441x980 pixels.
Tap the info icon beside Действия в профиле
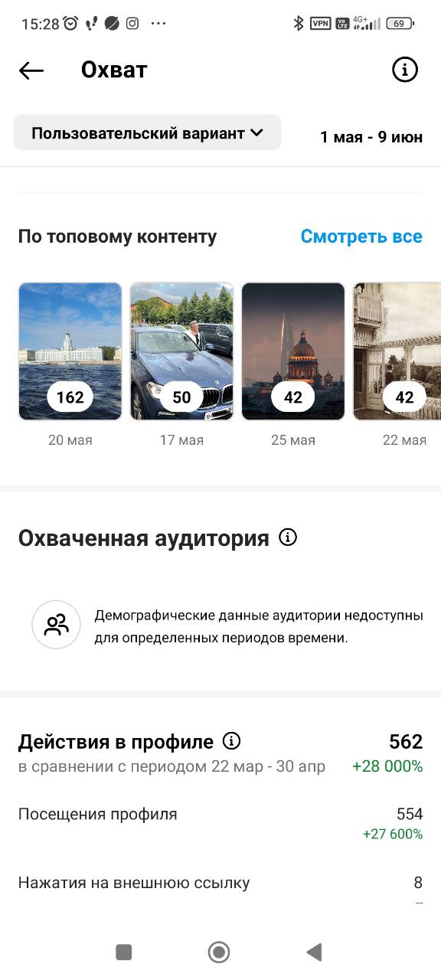(231, 741)
